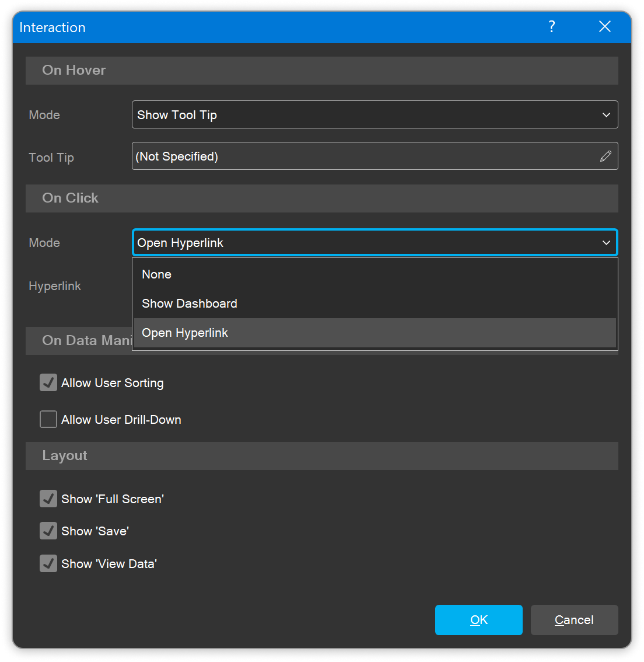Screen dimensions: 644x662
Task: Click into the Tool Tip (Not Specified) field
Action: (x=362, y=156)
